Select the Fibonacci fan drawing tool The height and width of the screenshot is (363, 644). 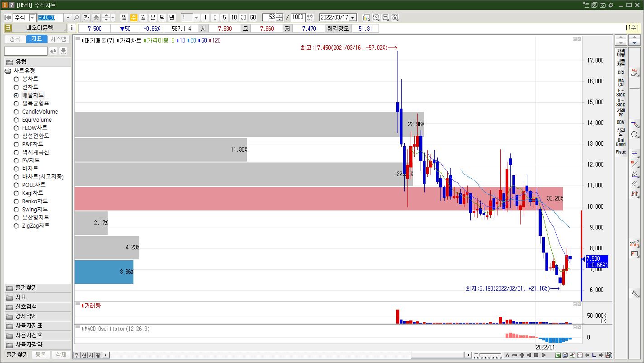coord(635,174)
